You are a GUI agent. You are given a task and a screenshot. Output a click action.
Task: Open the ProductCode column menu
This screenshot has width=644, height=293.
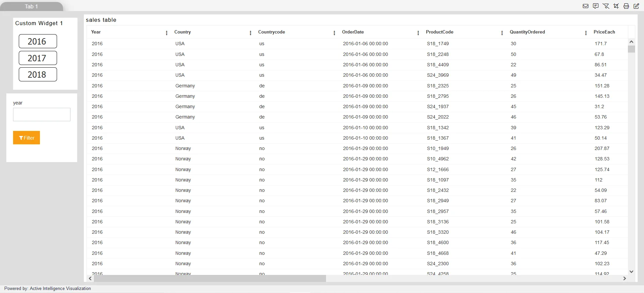coord(502,33)
